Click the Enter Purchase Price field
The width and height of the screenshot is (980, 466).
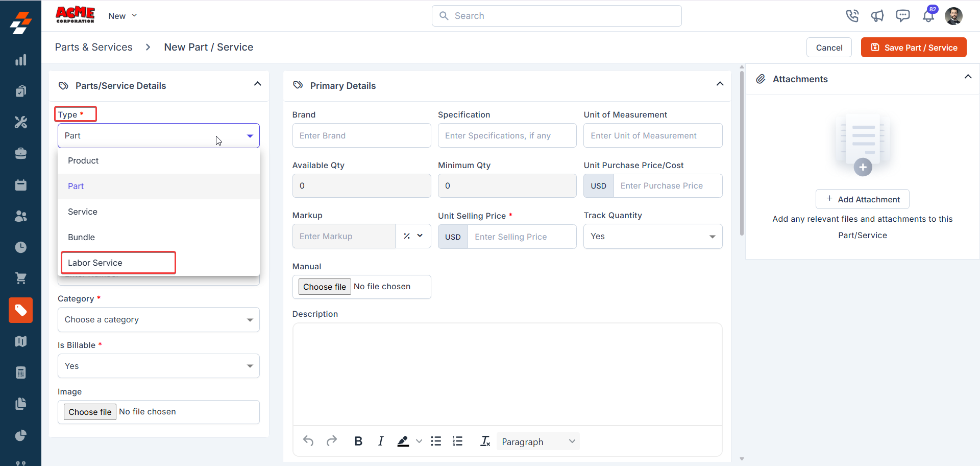tap(668, 186)
